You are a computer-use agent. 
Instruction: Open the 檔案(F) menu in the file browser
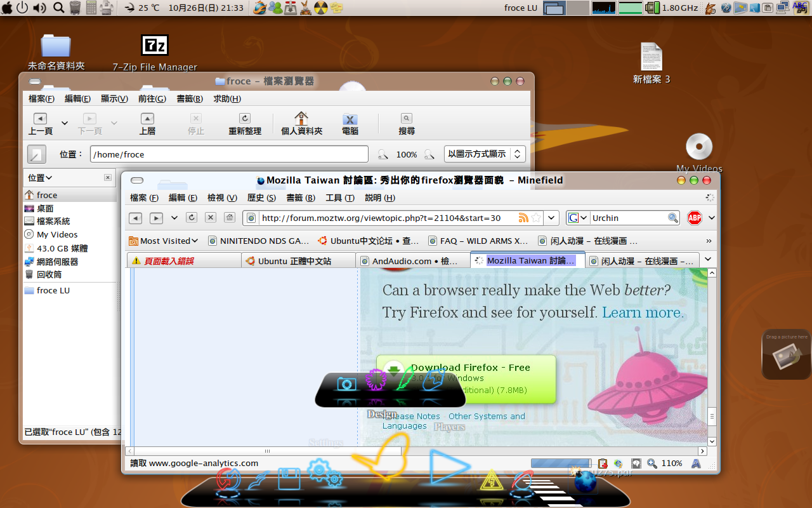click(41, 98)
